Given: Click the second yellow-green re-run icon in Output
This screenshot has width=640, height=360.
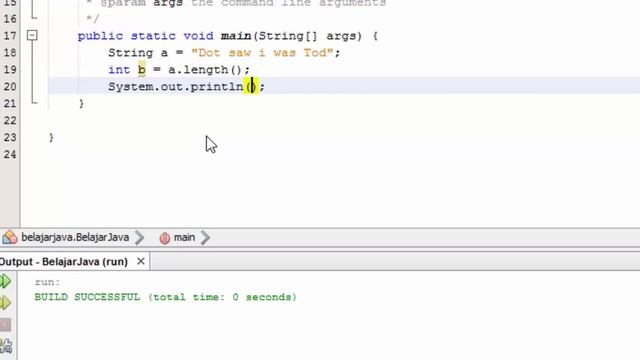Looking at the screenshot, I should pyautogui.click(x=5, y=302).
